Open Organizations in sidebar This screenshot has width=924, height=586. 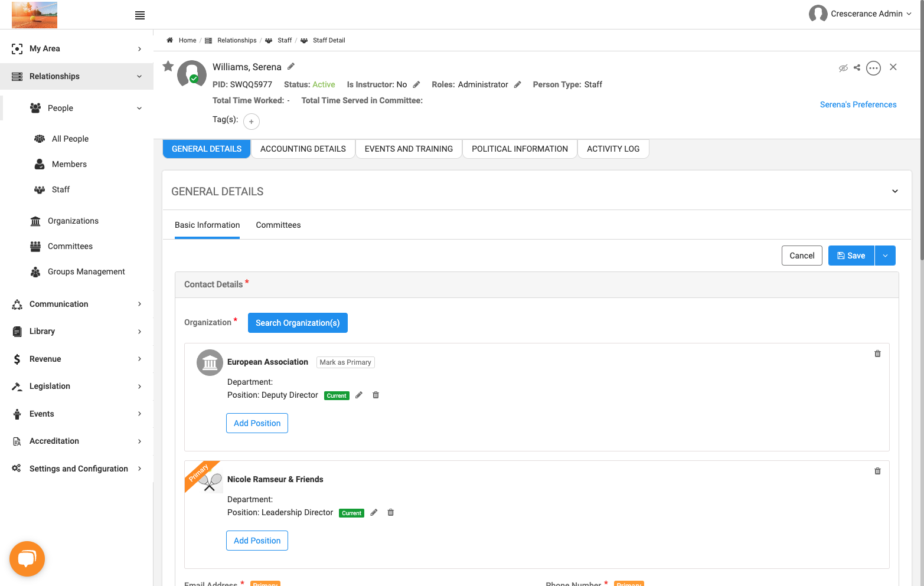pos(73,221)
